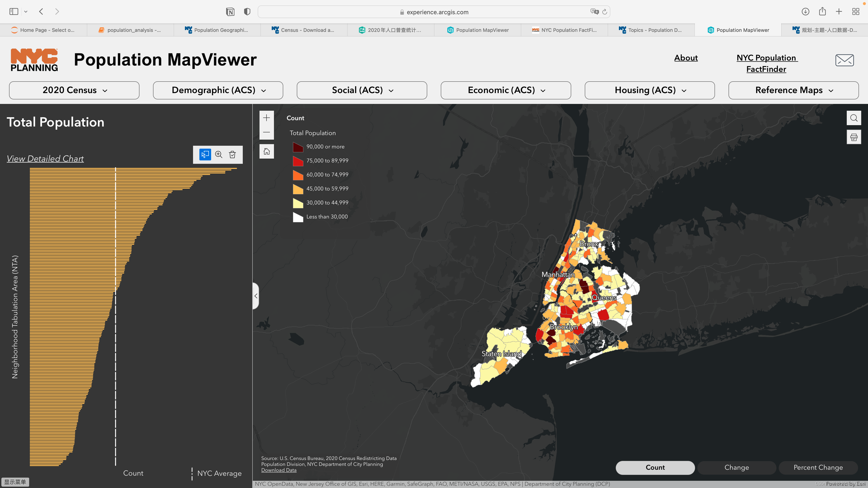The image size is (868, 488).
Task: Open the Economic (ACS) dropdown
Action: coord(505,90)
